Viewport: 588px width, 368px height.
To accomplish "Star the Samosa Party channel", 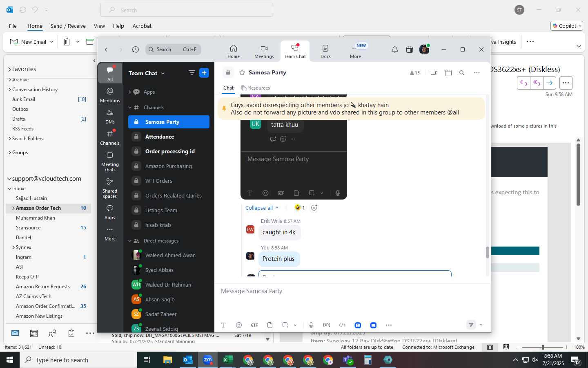I will (x=242, y=72).
